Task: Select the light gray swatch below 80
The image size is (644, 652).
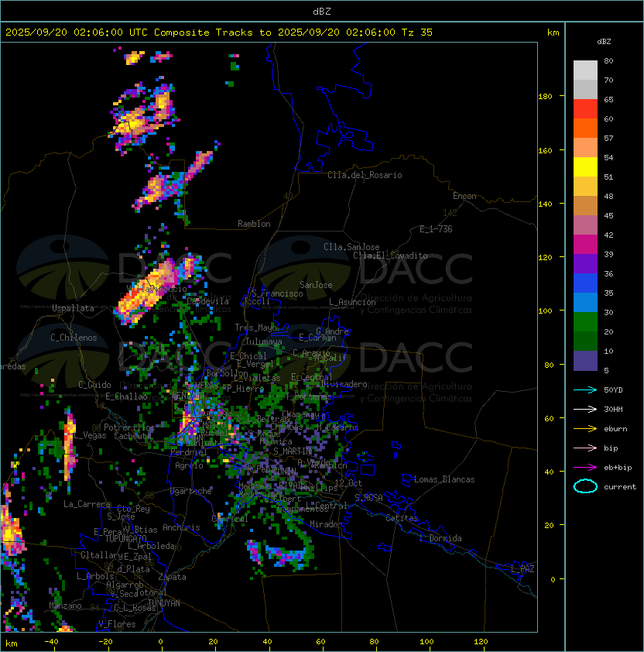Action: click(x=585, y=70)
